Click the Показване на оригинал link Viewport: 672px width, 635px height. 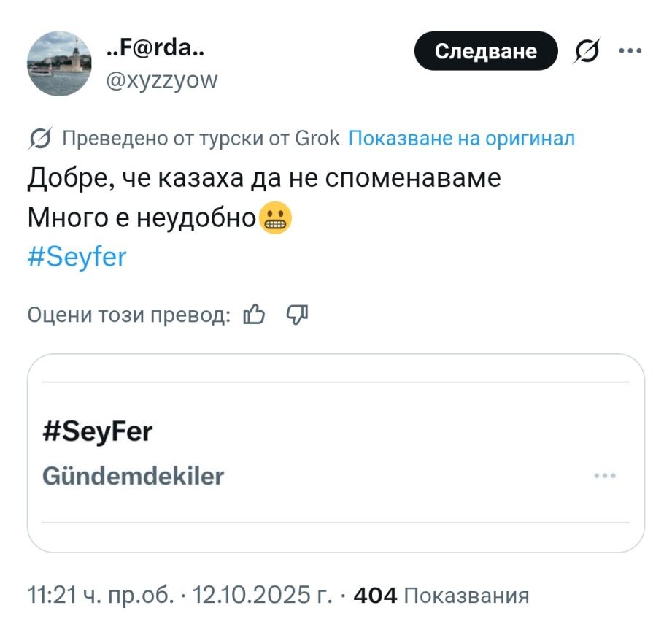pos(462,138)
